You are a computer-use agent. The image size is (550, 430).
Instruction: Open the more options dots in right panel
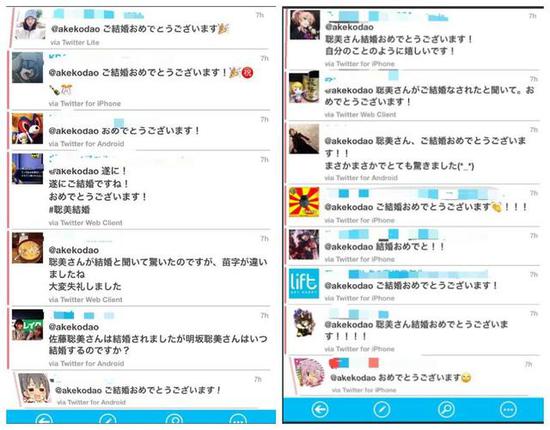click(x=508, y=409)
